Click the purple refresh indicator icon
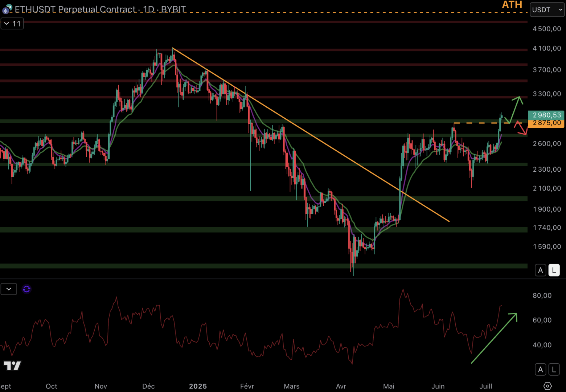The width and height of the screenshot is (566, 392). [26, 289]
